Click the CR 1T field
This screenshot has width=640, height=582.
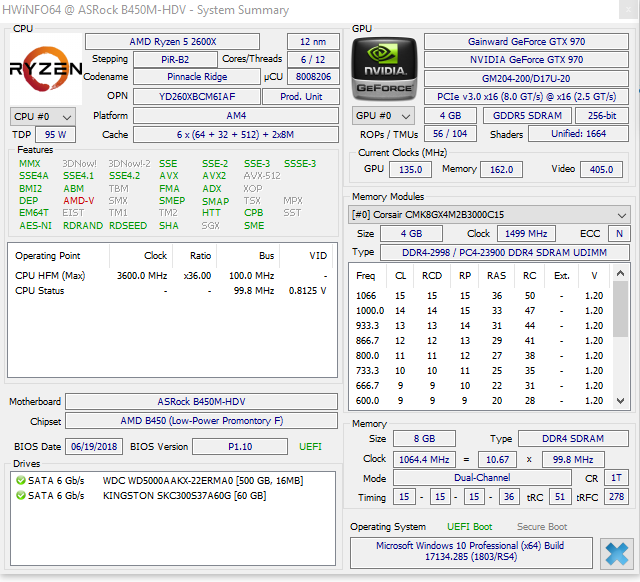coord(616,478)
